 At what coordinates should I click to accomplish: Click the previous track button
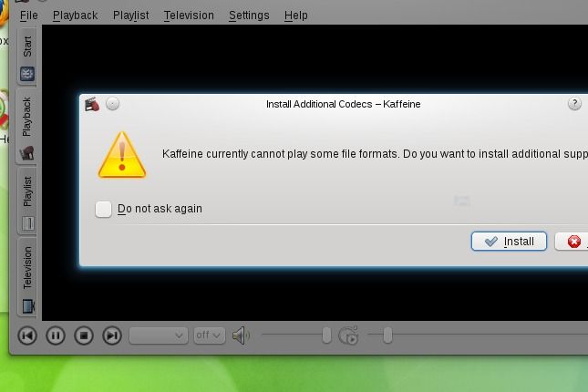27,335
